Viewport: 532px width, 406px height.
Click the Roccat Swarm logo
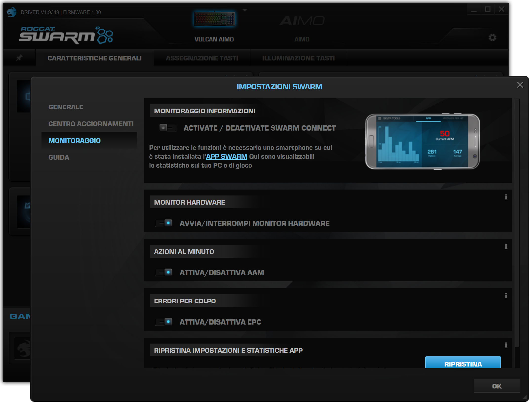tap(66, 35)
